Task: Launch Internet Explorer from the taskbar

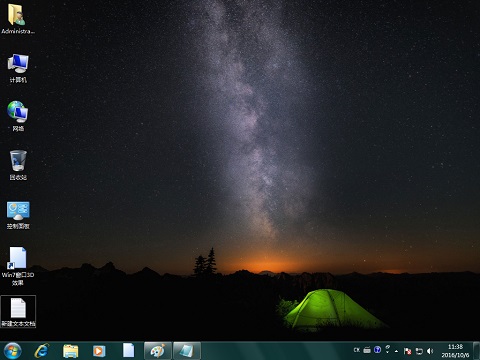Action: tap(42, 351)
